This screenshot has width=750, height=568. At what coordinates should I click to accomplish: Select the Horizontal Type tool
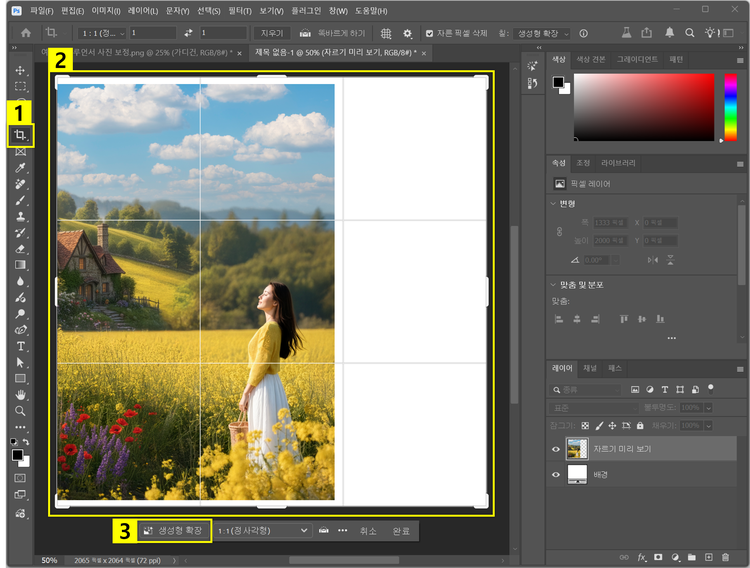click(x=20, y=346)
